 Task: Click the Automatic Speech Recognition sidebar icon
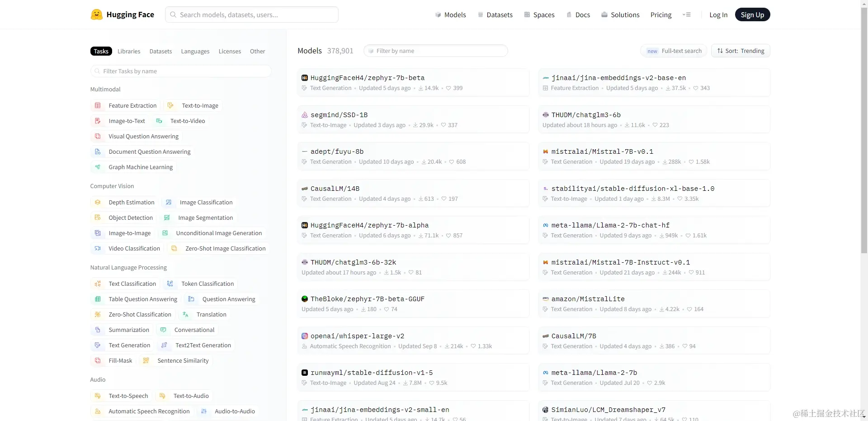point(98,411)
